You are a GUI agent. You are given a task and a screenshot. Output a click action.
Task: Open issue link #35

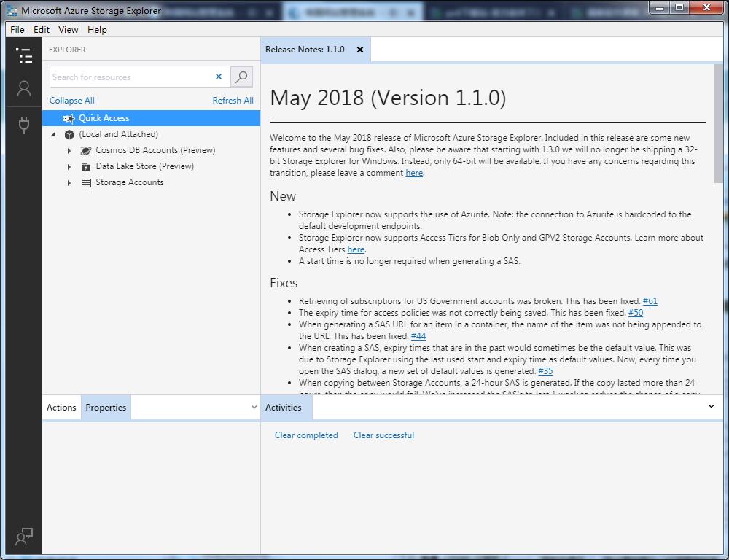[x=545, y=371]
